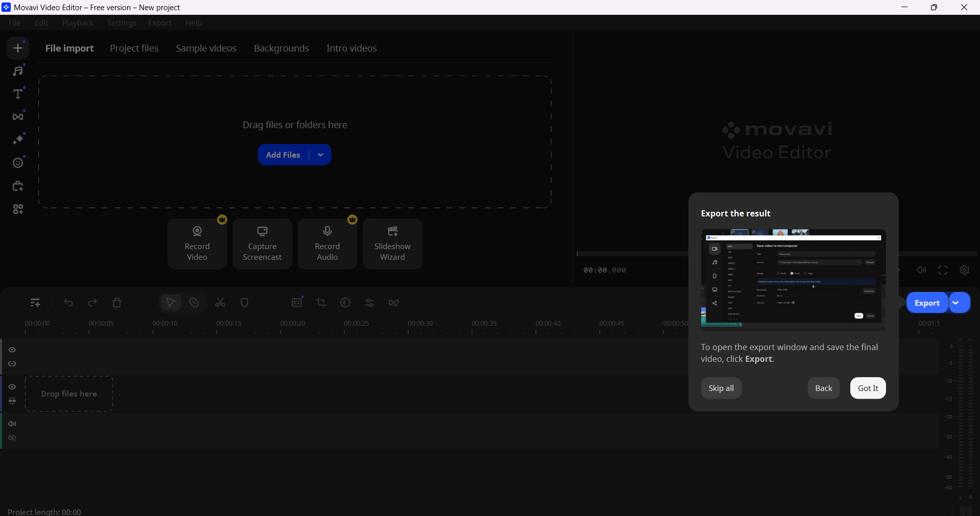Mute the audio track speaker
This screenshot has height=516, width=980.
pos(12,424)
